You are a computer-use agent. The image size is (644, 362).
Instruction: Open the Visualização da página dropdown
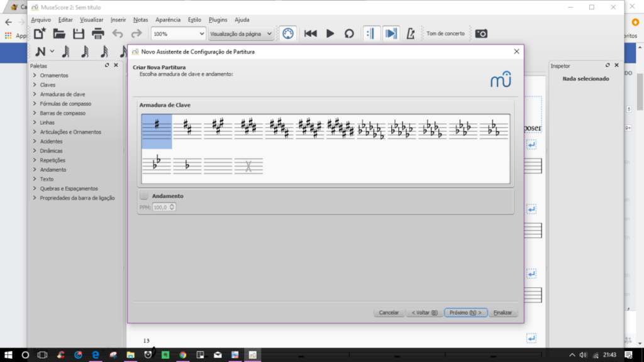click(241, 33)
